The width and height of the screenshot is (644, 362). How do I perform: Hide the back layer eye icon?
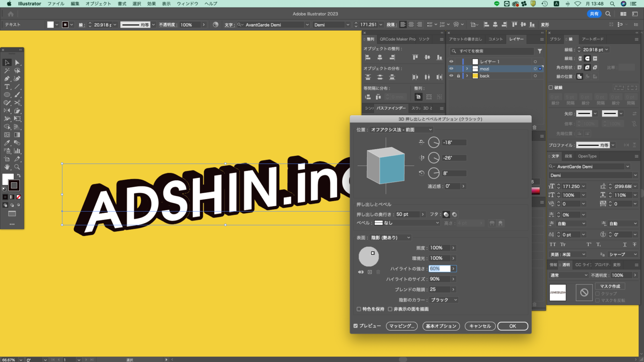451,76
